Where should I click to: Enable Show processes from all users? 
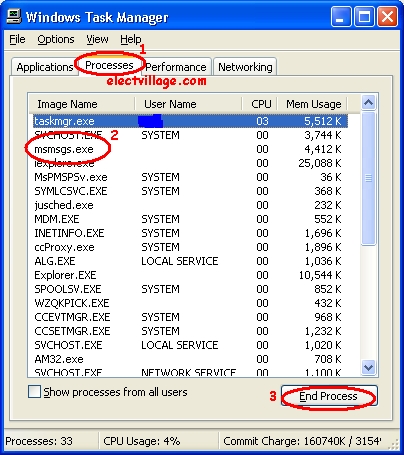34,392
